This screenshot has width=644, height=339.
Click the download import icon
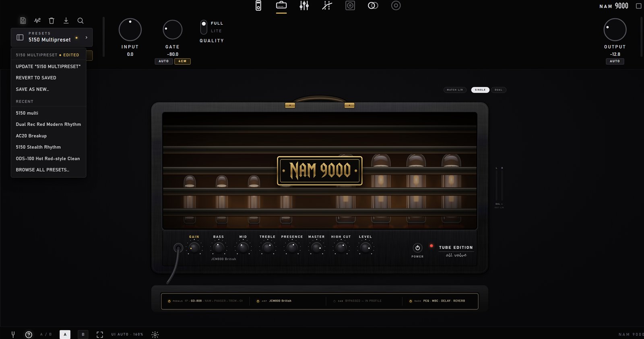coord(66,21)
